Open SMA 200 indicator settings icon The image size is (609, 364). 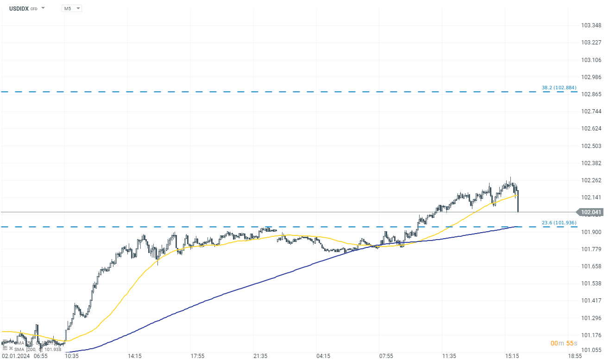(5, 349)
